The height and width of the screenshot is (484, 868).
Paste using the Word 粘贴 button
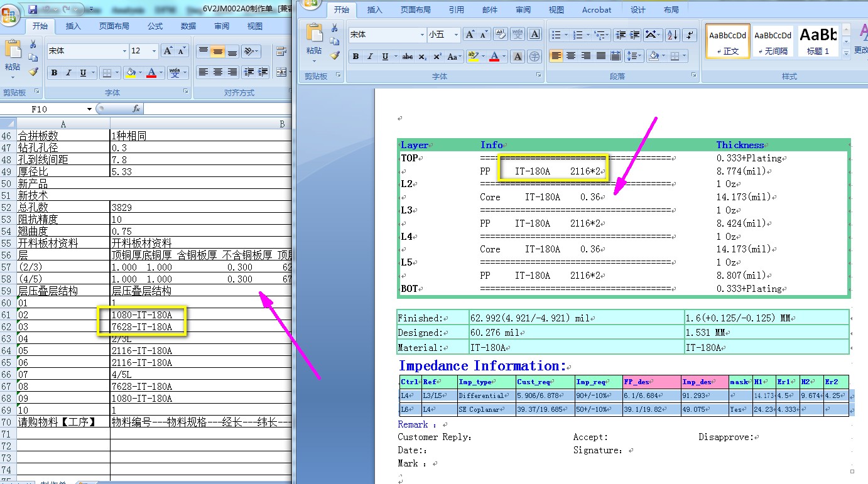[x=315, y=41]
